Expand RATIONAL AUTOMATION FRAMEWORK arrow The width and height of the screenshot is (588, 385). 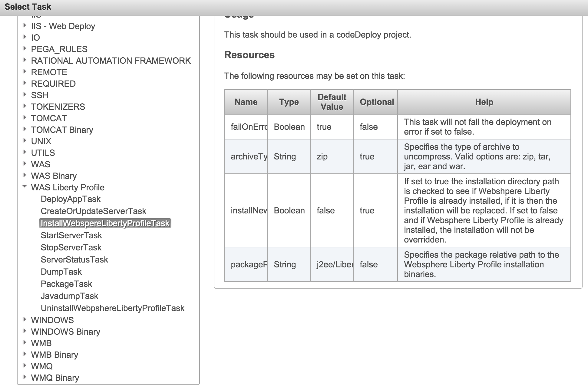(25, 60)
